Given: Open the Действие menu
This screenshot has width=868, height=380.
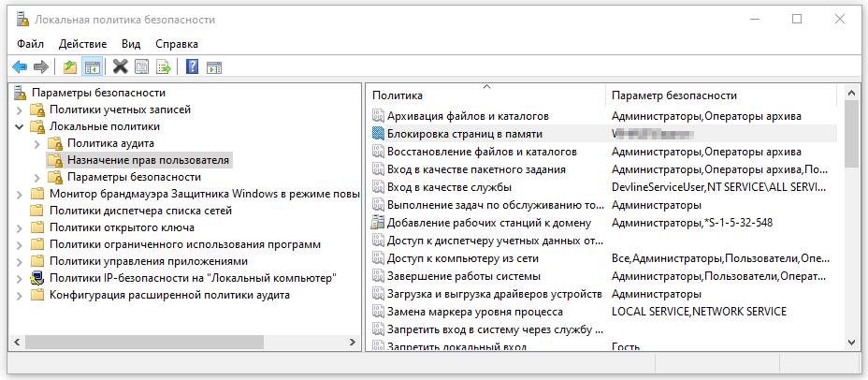Looking at the screenshot, I should 83,43.
